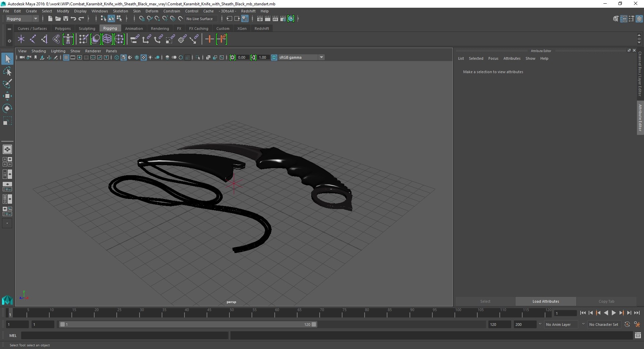Toggle the viewport grid display
Image resolution: width=644 pixels, height=349 pixels.
pos(66,57)
